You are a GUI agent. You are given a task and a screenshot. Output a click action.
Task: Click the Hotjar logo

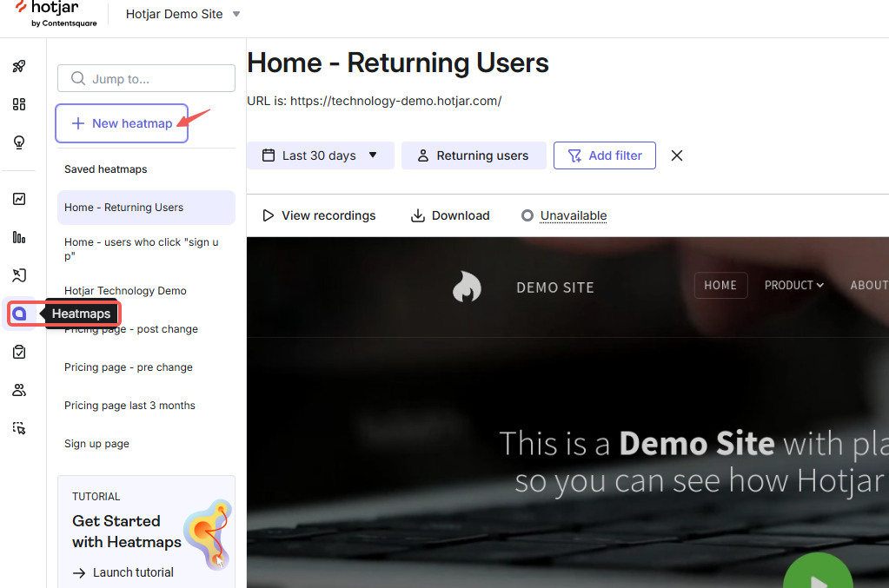tap(56, 14)
